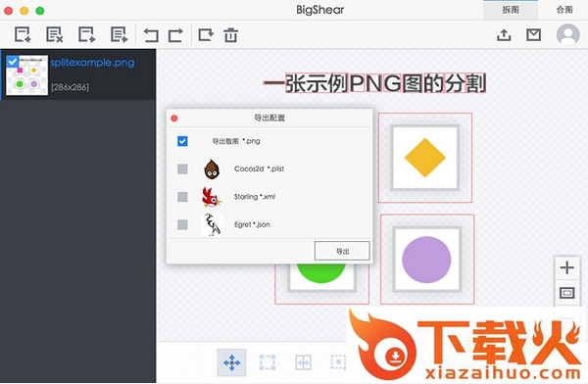
Task: Enable the Starling *.xml checkbox
Action: [182, 197]
